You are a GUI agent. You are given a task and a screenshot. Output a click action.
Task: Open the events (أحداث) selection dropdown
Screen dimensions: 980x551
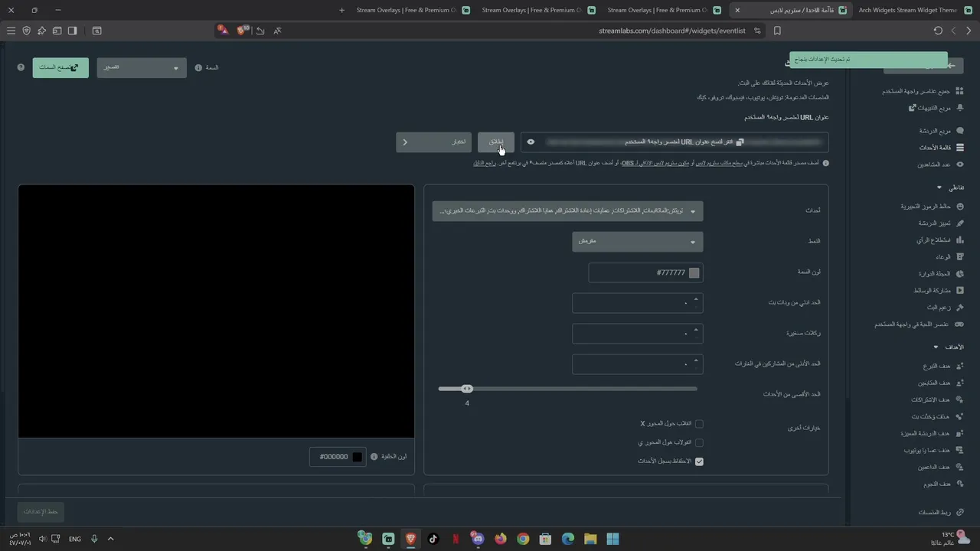(567, 211)
